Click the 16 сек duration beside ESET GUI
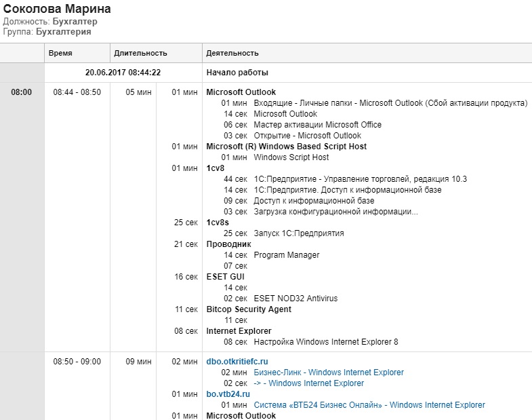Viewport: 532px width, 420px height. (186, 277)
